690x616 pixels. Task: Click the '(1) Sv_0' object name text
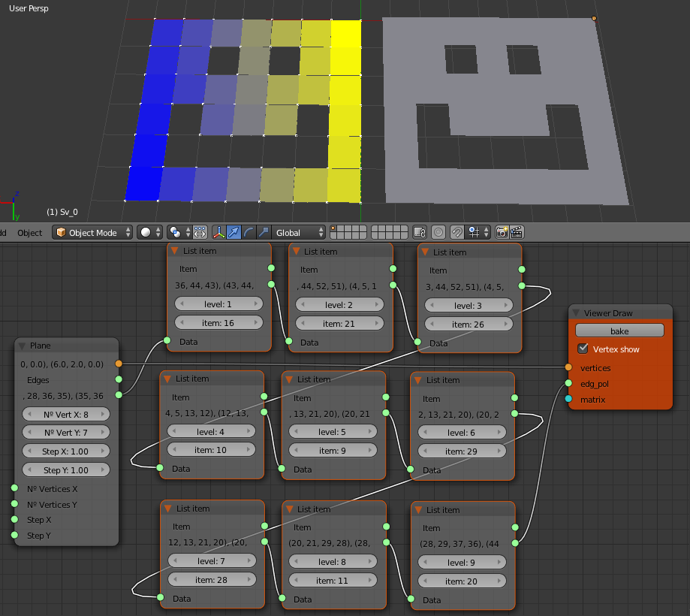62,212
